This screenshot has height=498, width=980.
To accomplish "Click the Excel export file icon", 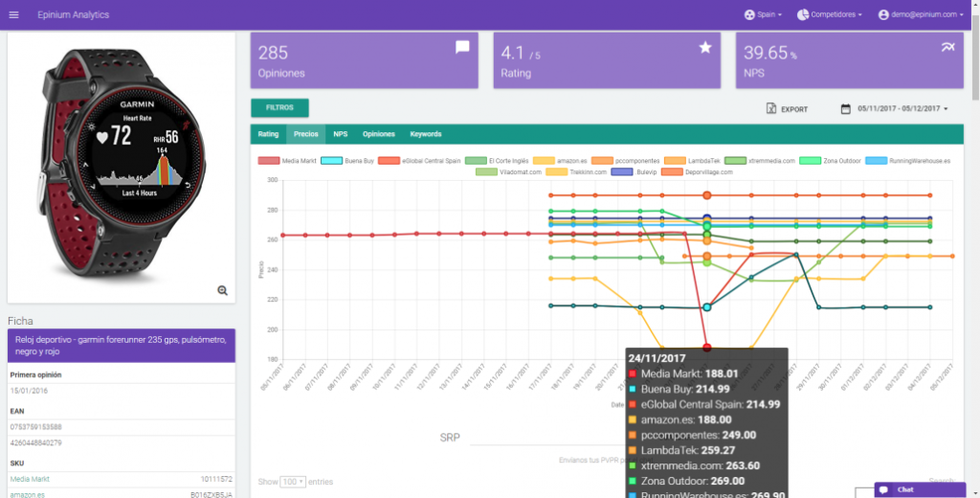I will [x=771, y=108].
